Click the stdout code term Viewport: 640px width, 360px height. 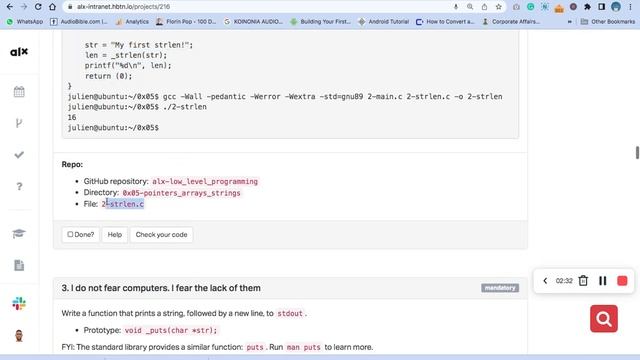click(x=290, y=313)
